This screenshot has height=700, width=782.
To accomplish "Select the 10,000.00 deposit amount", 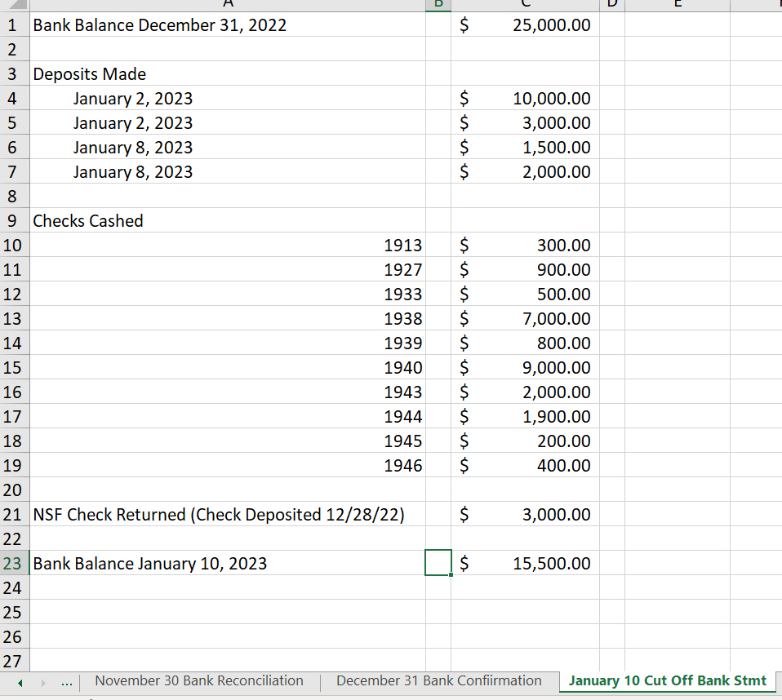I will pyautogui.click(x=525, y=98).
